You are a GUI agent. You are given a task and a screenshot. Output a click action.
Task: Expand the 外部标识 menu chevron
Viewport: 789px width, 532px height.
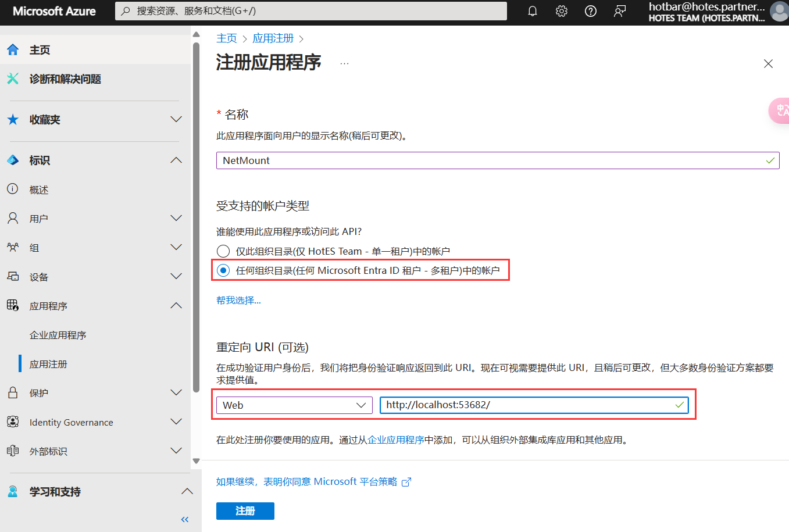pos(176,451)
